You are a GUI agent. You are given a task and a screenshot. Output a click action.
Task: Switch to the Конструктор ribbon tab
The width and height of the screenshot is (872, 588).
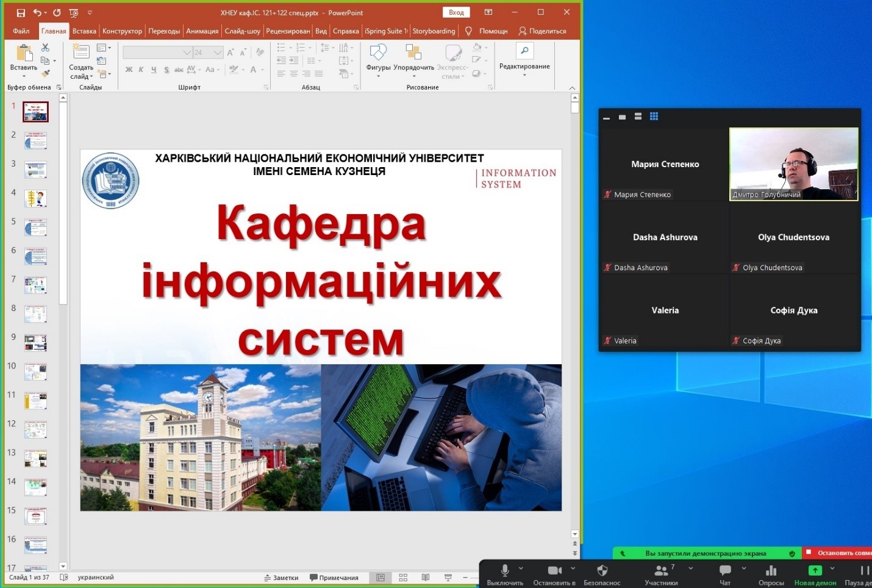tap(122, 31)
